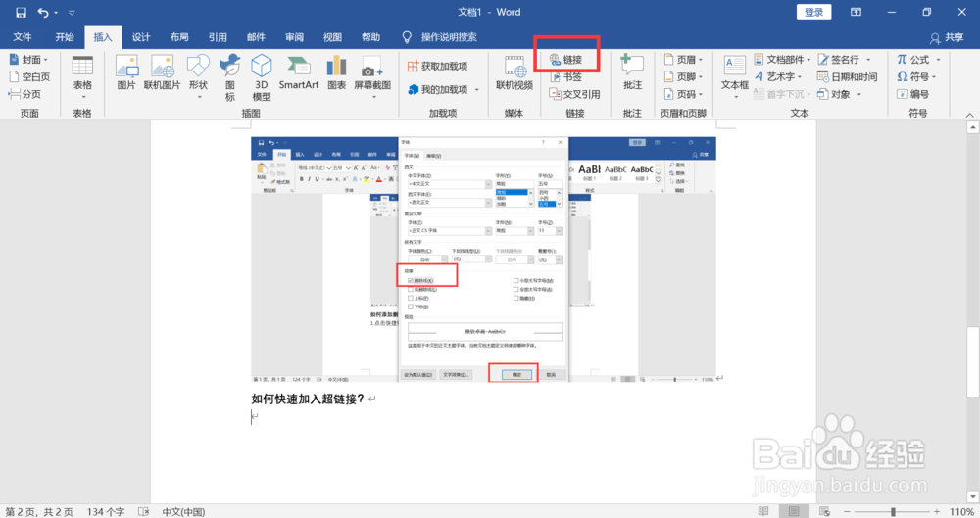Image resolution: width=980 pixels, height=518 pixels.
Task: Insert a 交叉引用 cross-reference
Action: pyautogui.click(x=575, y=94)
